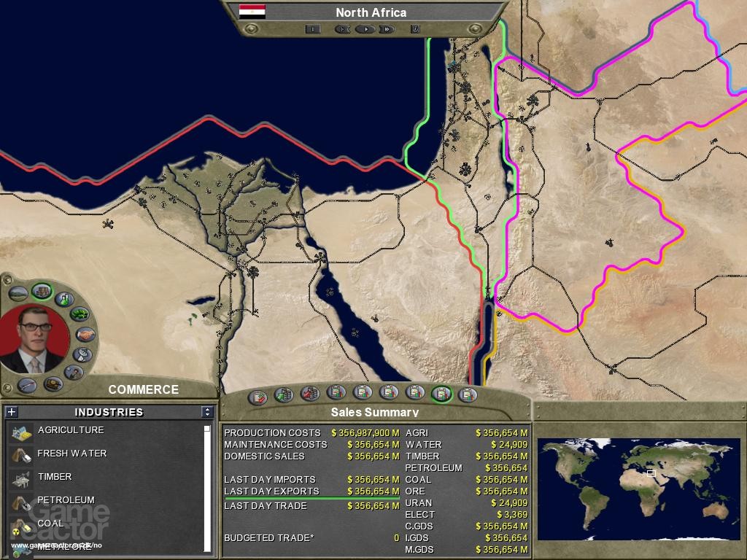Open the research lab flask department icon

pyautogui.click(x=66, y=298)
